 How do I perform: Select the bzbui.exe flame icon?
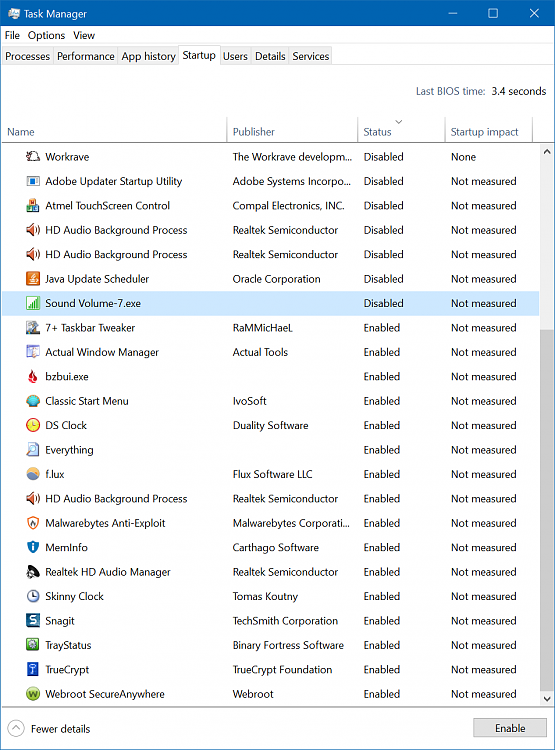coord(33,376)
